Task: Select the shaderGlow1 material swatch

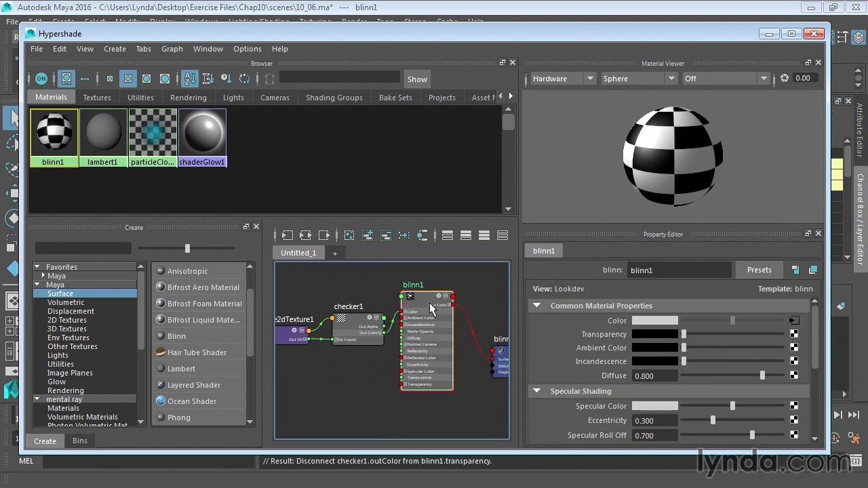Action: point(202,138)
